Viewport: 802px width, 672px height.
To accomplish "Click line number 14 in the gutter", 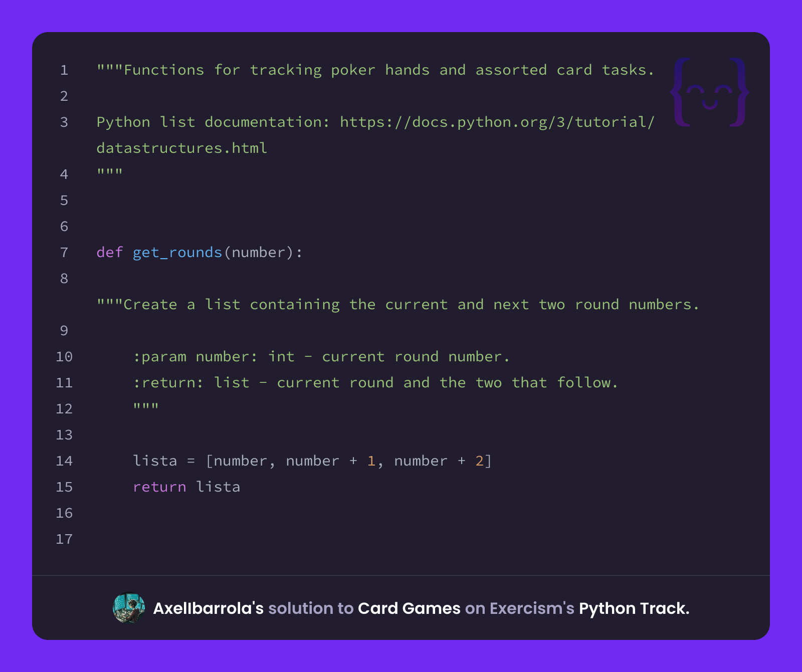I will pyautogui.click(x=64, y=461).
